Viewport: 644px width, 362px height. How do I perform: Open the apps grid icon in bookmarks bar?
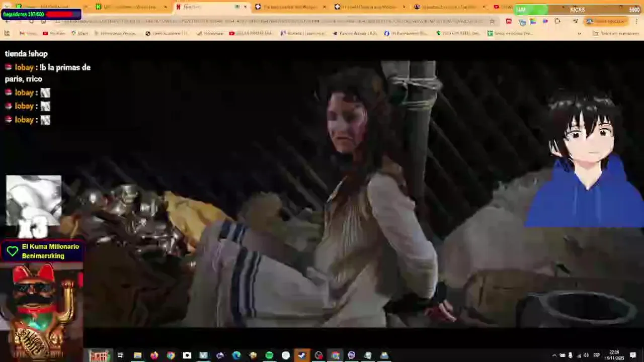pyautogui.click(x=7, y=33)
